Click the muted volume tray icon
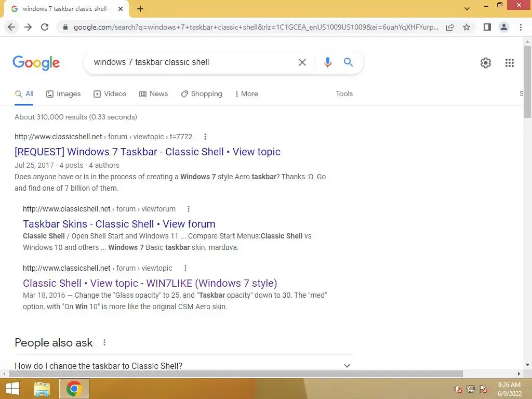532x399 pixels. tap(458, 389)
